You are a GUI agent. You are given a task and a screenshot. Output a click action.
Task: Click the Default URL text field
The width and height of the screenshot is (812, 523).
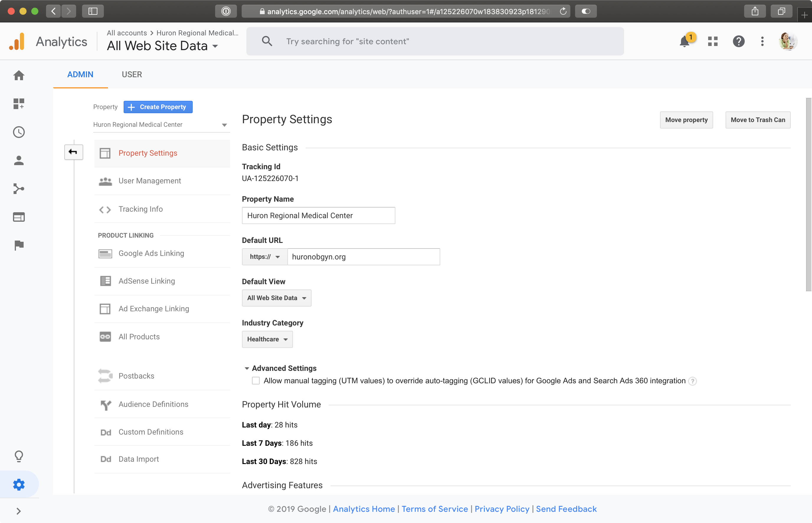[364, 257]
